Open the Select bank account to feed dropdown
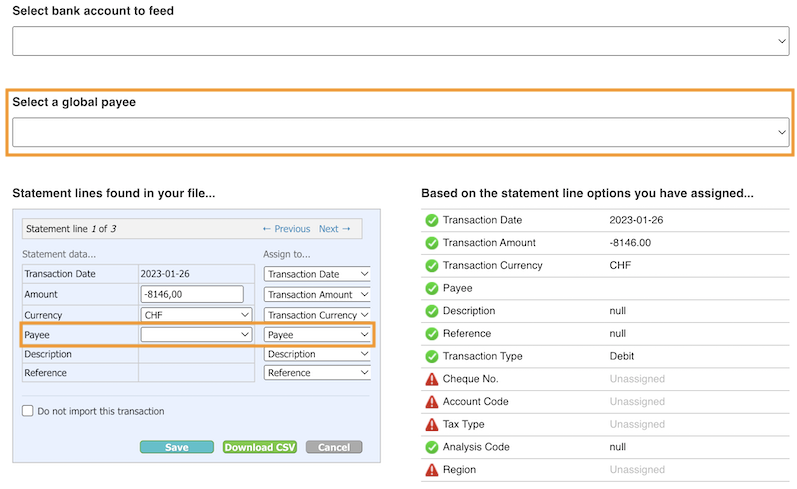The width and height of the screenshot is (797, 489). (400, 41)
